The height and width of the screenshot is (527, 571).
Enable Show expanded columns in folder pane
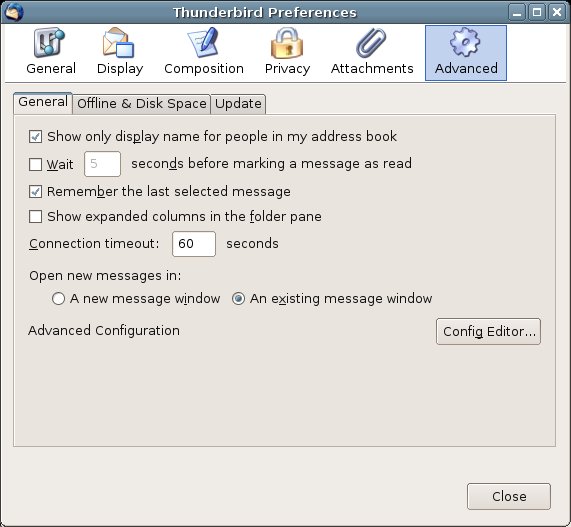click(35, 217)
